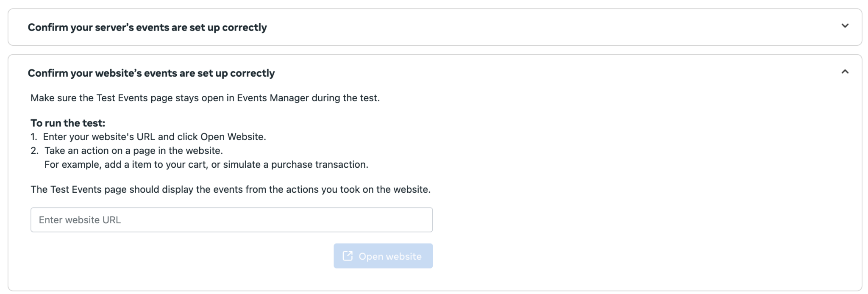Select the open-in-new-window icon inside the button
This screenshot has height=294, width=868.
(348, 255)
